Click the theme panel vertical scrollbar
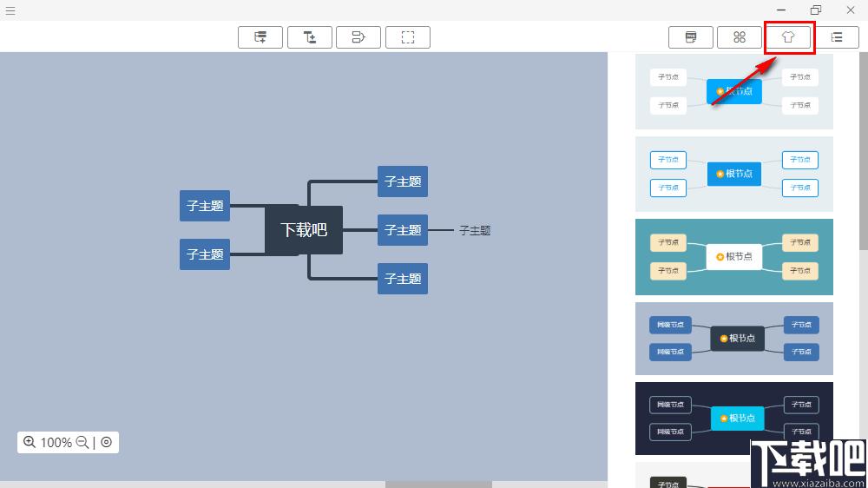The width and height of the screenshot is (868, 488). click(864, 151)
